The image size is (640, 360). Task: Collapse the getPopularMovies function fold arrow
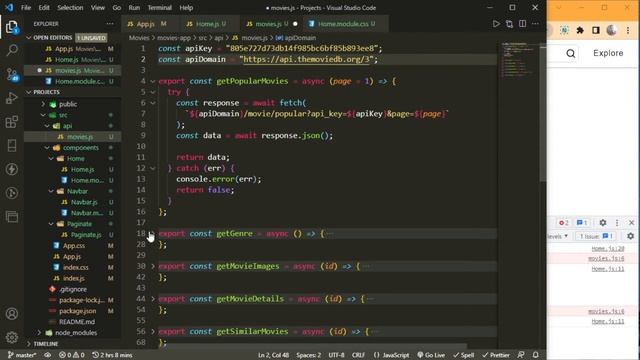point(153,81)
